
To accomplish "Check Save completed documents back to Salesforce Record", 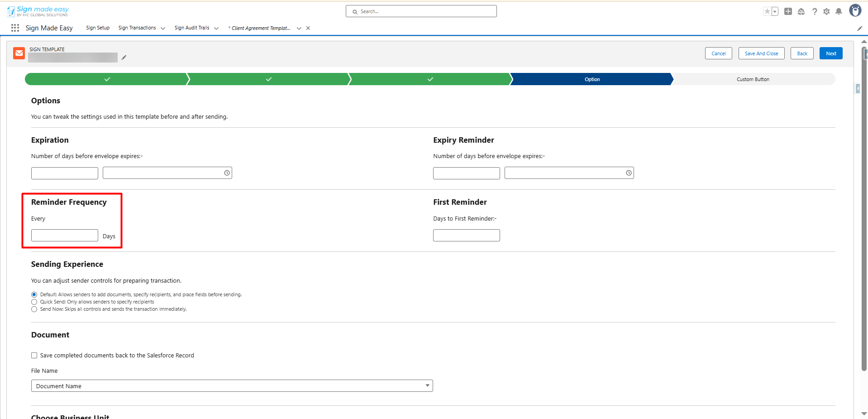I will (34, 356).
